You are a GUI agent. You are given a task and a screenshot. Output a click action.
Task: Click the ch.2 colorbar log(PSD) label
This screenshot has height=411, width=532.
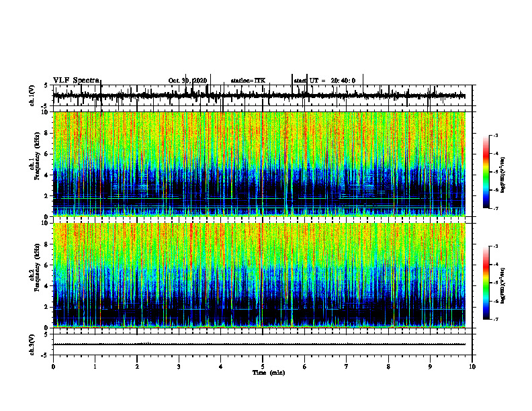tap(503, 285)
